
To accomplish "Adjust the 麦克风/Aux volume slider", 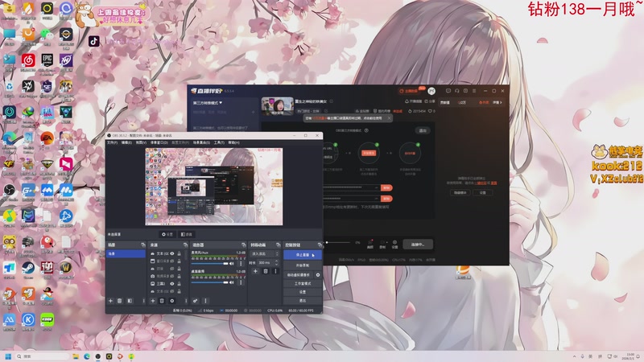I will pyautogui.click(x=209, y=264).
